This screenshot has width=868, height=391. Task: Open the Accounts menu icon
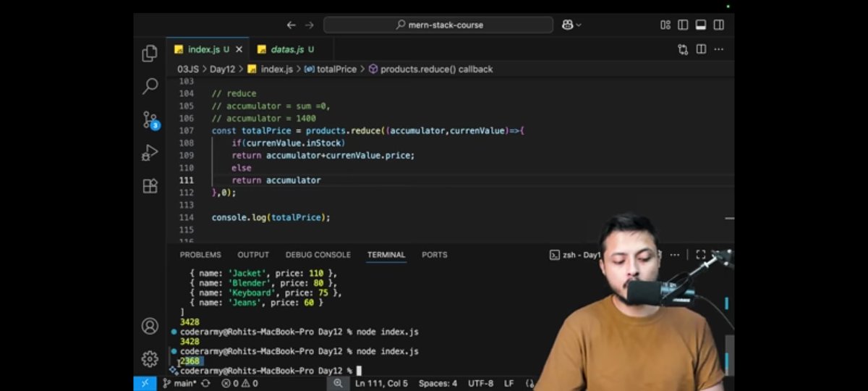click(150, 326)
